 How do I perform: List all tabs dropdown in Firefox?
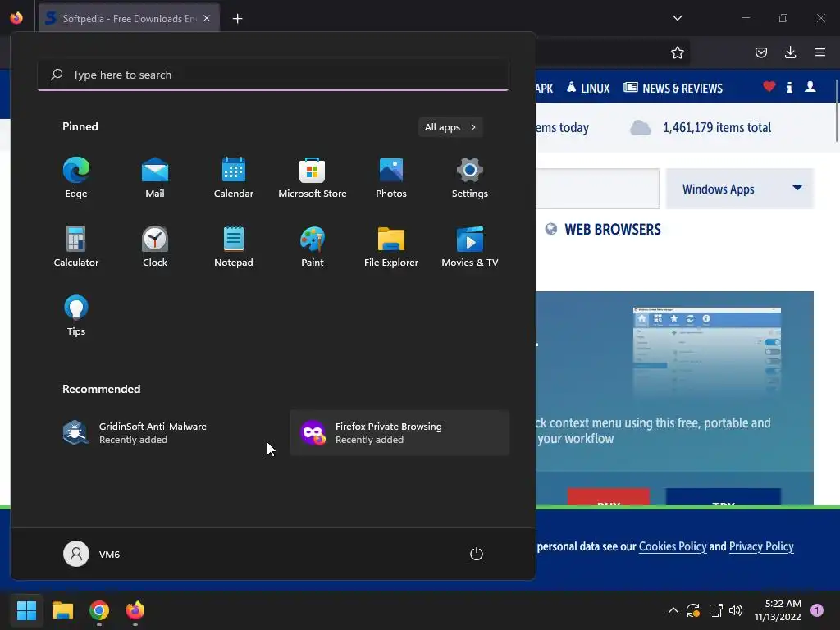pos(677,18)
